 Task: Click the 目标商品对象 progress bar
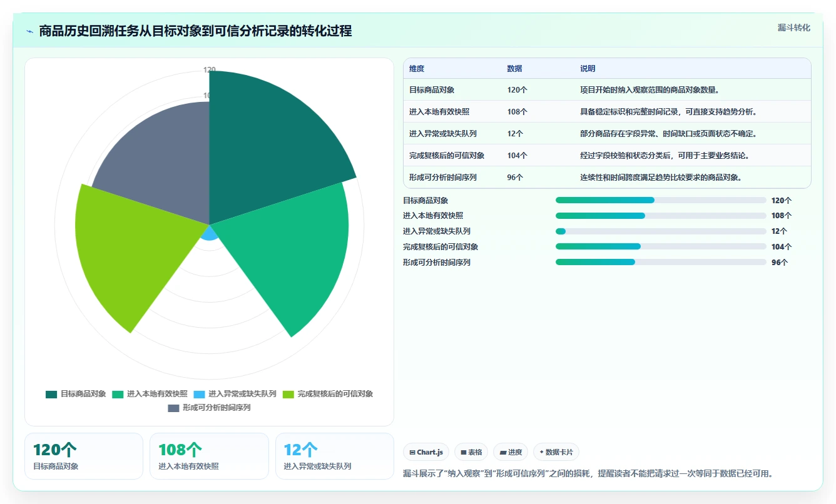point(661,200)
